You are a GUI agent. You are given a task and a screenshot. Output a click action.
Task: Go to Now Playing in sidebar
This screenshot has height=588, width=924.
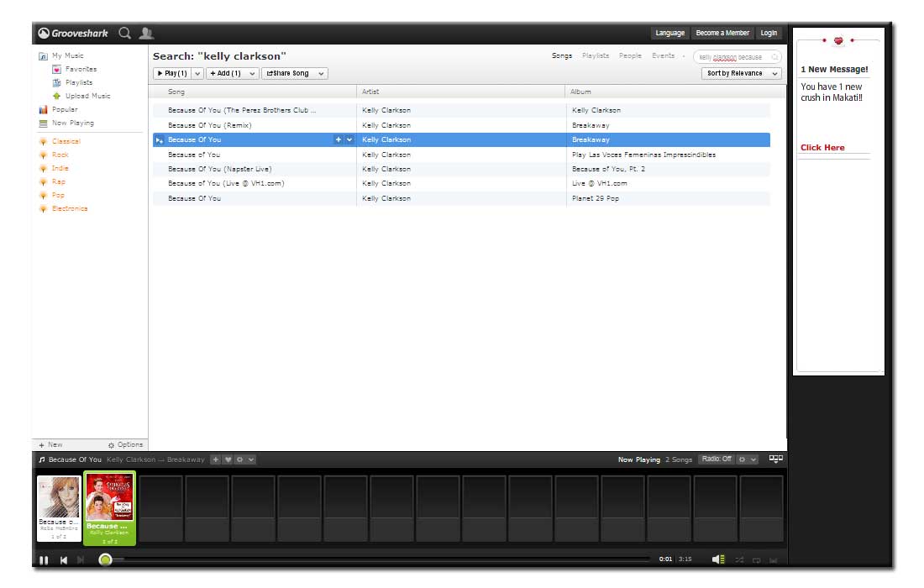click(x=66, y=123)
